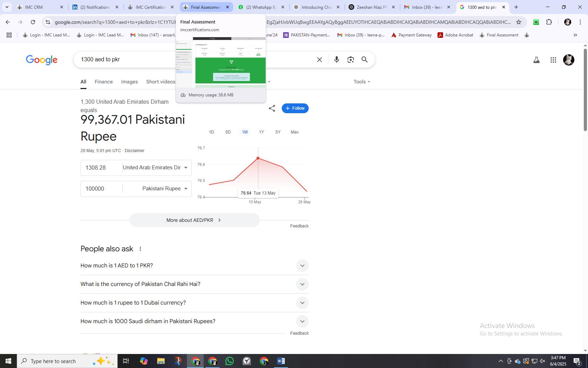Screen dimensions: 588x368
Task: Open the Google account avatar
Action: click(569, 60)
